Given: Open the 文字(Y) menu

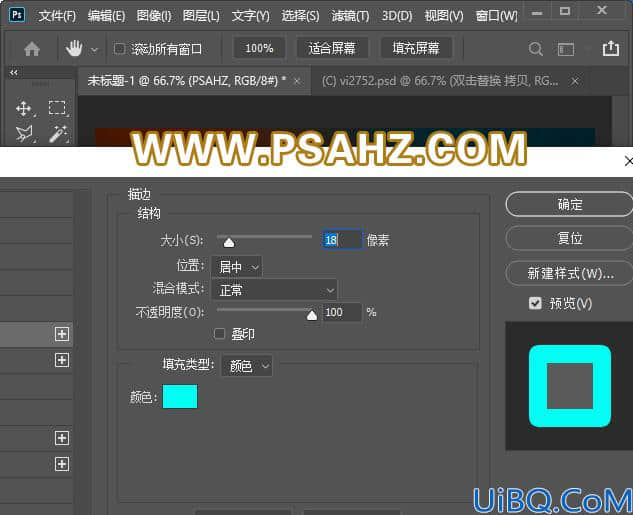Looking at the screenshot, I should coord(250,16).
